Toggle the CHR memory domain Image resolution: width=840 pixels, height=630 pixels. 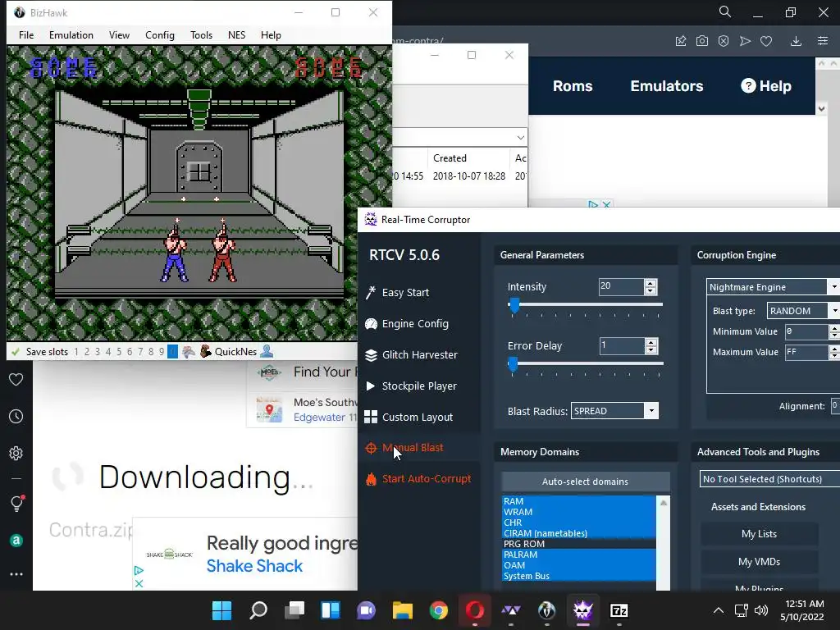(x=578, y=523)
